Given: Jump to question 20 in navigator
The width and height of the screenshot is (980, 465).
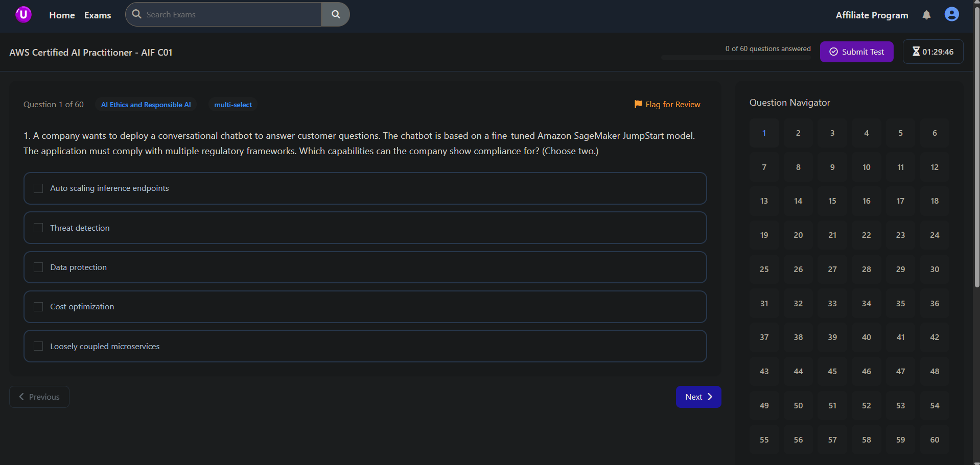Looking at the screenshot, I should (x=798, y=235).
